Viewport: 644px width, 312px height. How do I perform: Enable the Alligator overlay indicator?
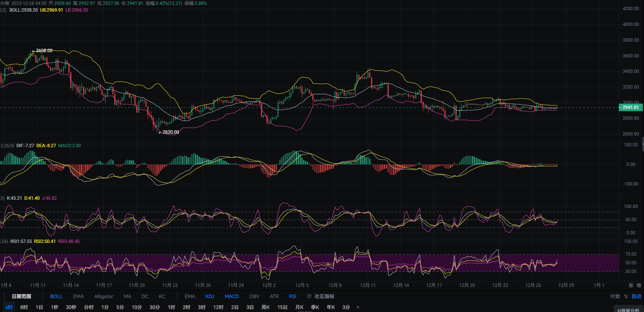pos(103,296)
